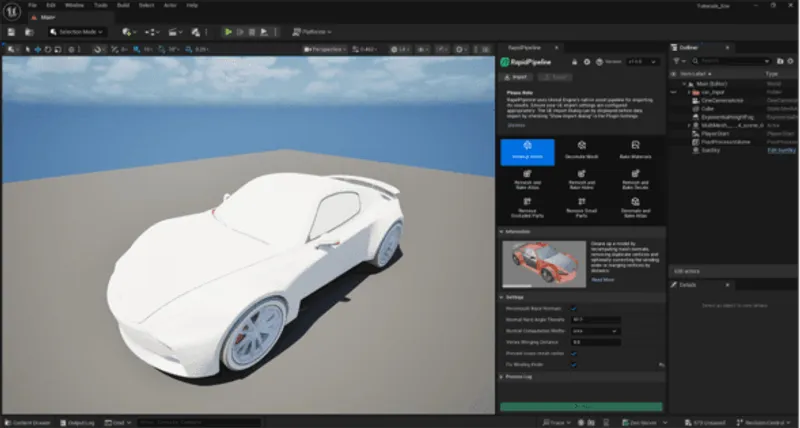The width and height of the screenshot is (800, 428).
Task: Open the Normal Computation Method dropdown
Action: (594, 330)
